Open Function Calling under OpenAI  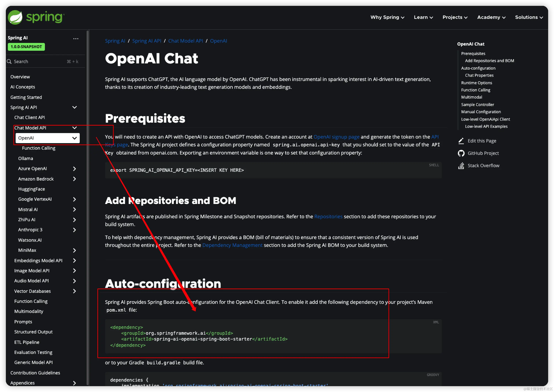click(x=39, y=148)
